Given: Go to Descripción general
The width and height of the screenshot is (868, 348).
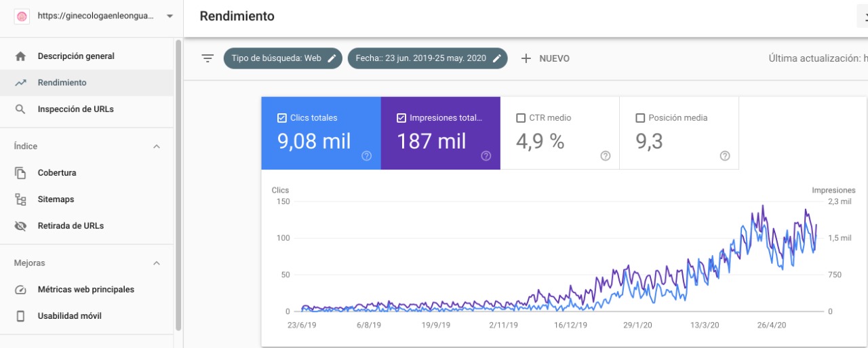Looking at the screenshot, I should [x=76, y=56].
